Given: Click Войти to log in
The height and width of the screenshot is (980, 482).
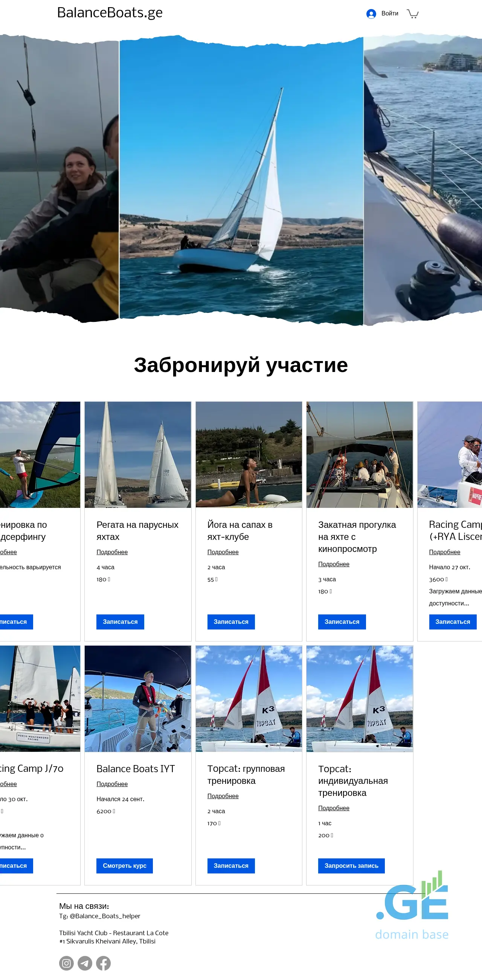Looking at the screenshot, I should (390, 13).
